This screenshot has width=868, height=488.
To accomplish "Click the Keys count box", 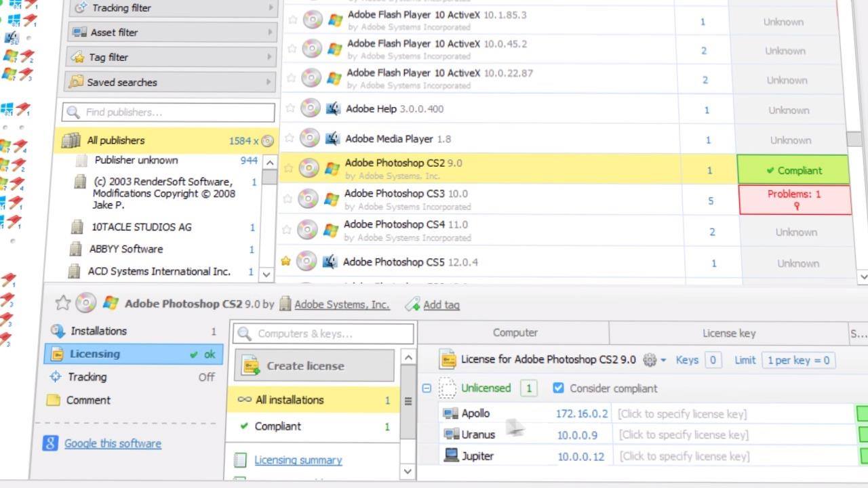I will (x=713, y=360).
